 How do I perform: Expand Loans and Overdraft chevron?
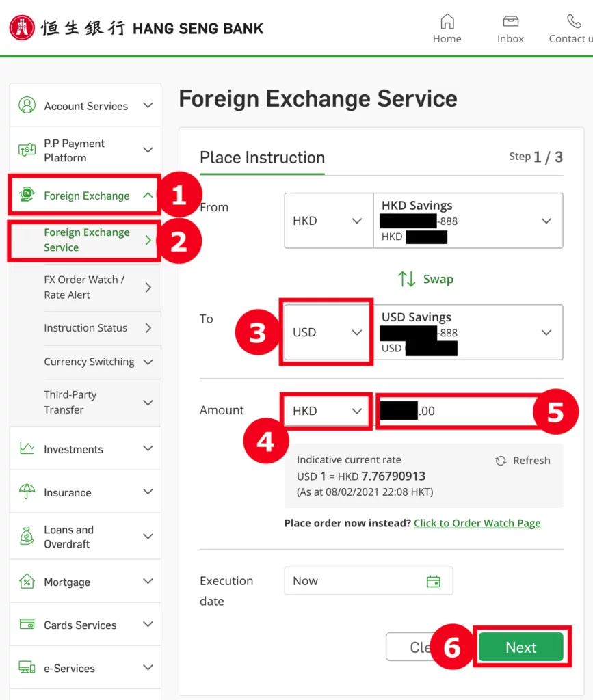pyautogui.click(x=148, y=536)
